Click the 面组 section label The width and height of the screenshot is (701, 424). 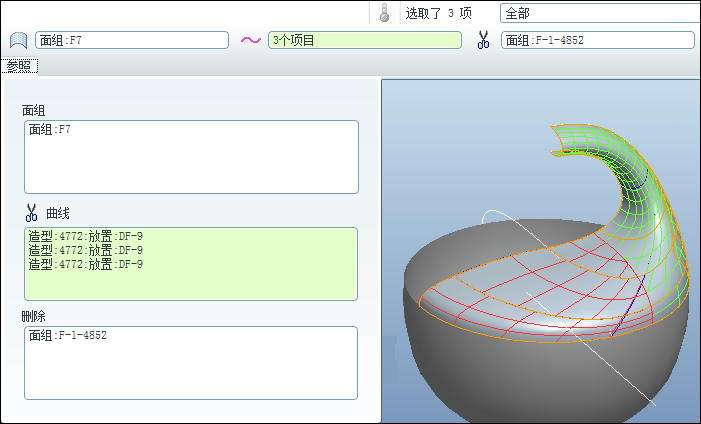click(34, 110)
